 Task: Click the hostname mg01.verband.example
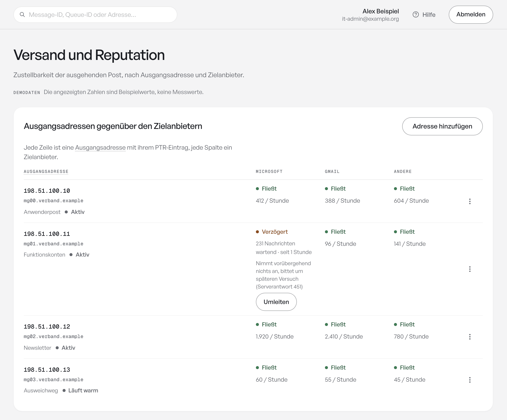[x=53, y=244]
